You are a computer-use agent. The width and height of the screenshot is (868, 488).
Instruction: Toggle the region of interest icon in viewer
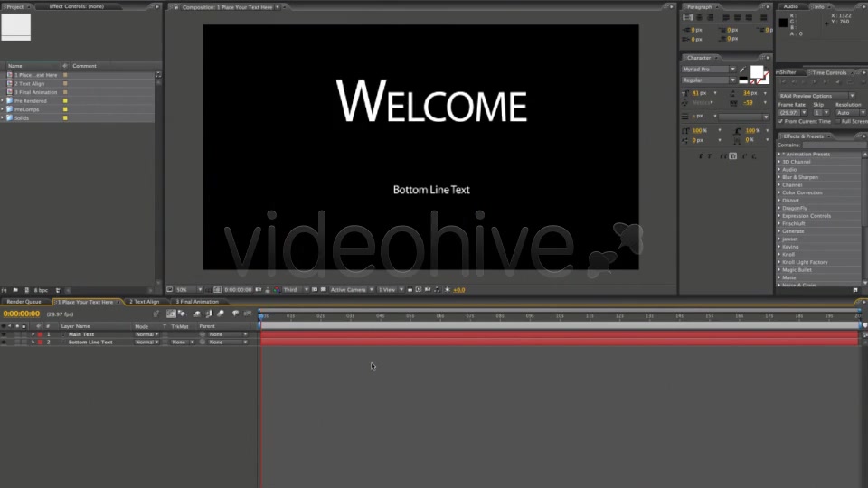click(x=315, y=290)
